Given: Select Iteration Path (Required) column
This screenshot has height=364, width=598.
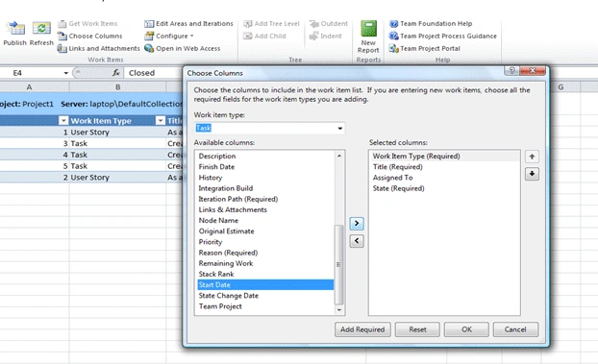Looking at the screenshot, I should pos(265,199).
